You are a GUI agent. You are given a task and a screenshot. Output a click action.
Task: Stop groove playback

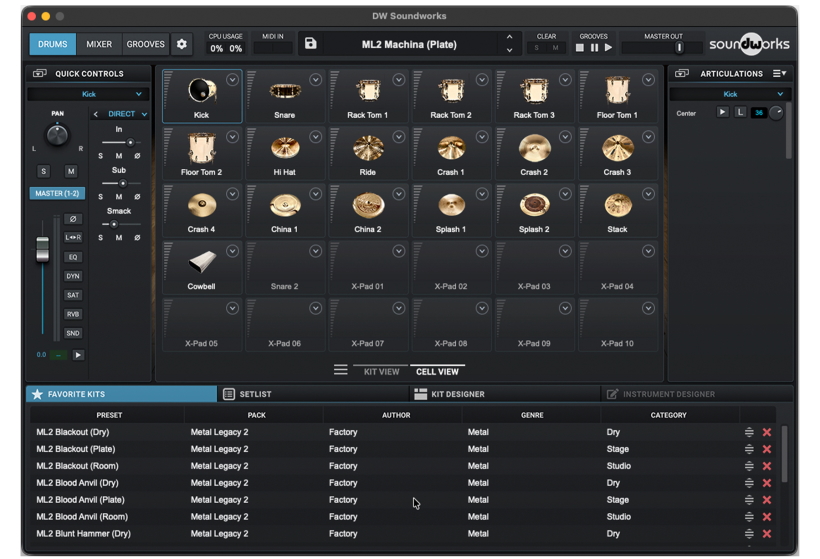tap(579, 48)
